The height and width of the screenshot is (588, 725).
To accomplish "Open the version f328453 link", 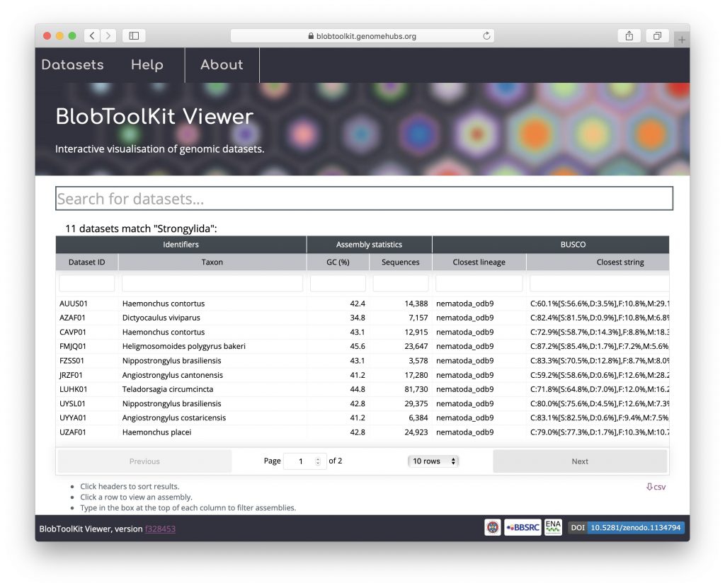I will [160, 529].
